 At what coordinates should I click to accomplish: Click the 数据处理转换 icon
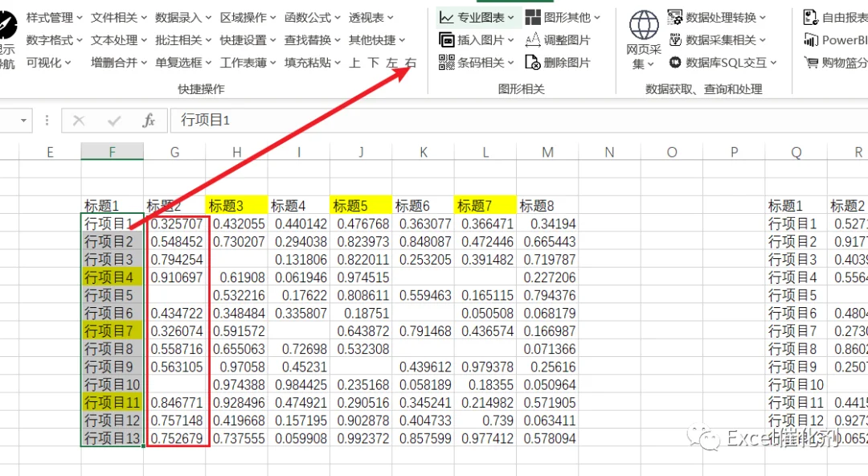(675, 18)
